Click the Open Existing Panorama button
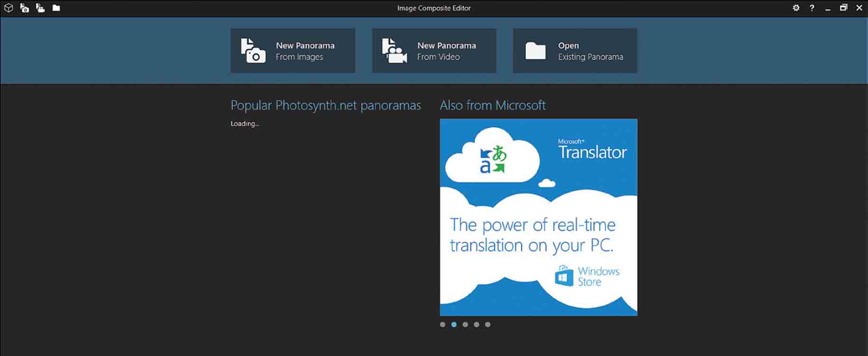The image size is (868, 356). 575,51
